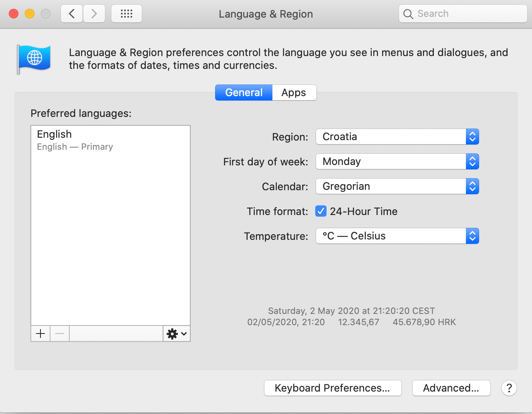Open the Calendar dropdown showing Gregorian
This screenshot has height=414, width=532.
point(397,186)
